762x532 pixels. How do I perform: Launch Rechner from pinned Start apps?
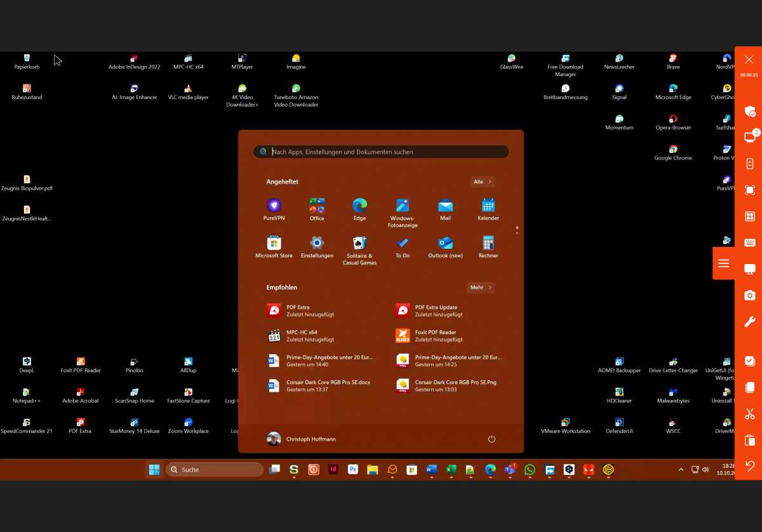488,247
